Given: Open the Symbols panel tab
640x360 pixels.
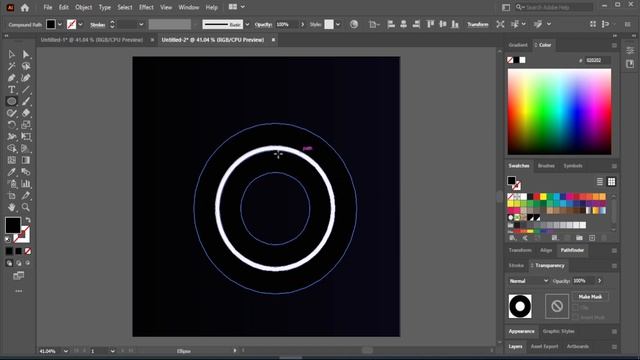Looking at the screenshot, I should click(x=573, y=166).
